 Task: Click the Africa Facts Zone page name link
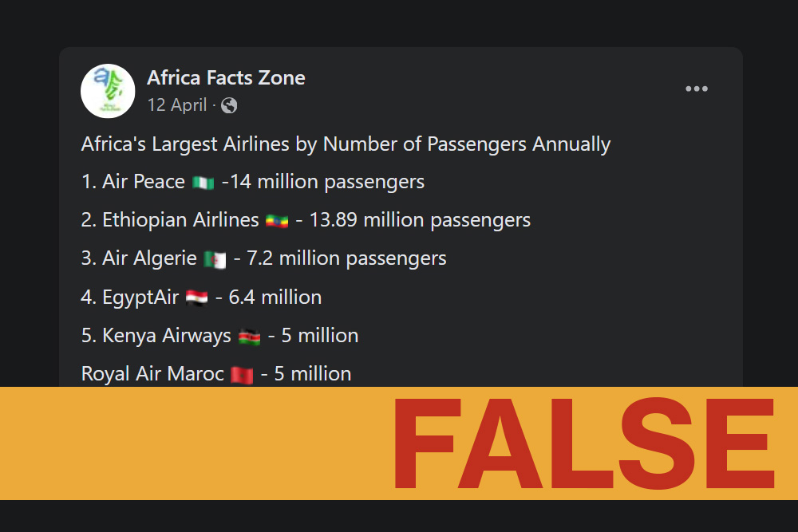226,77
